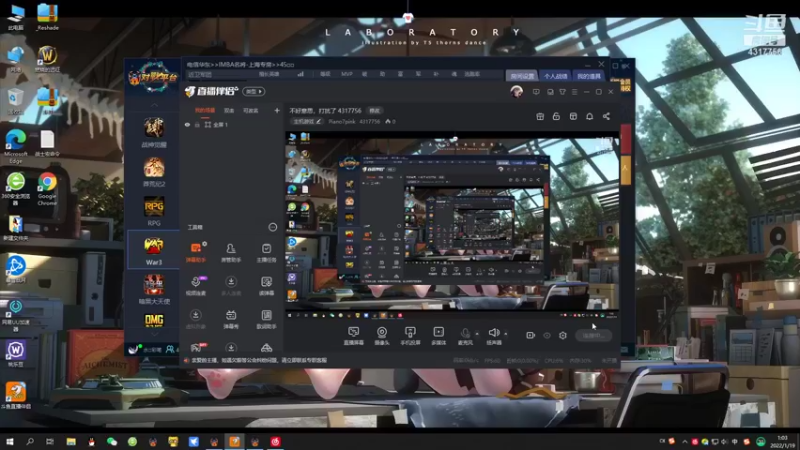Open the gift box icon above preview
Image resolution: width=800 pixels, height=450 pixels.
coord(540,116)
